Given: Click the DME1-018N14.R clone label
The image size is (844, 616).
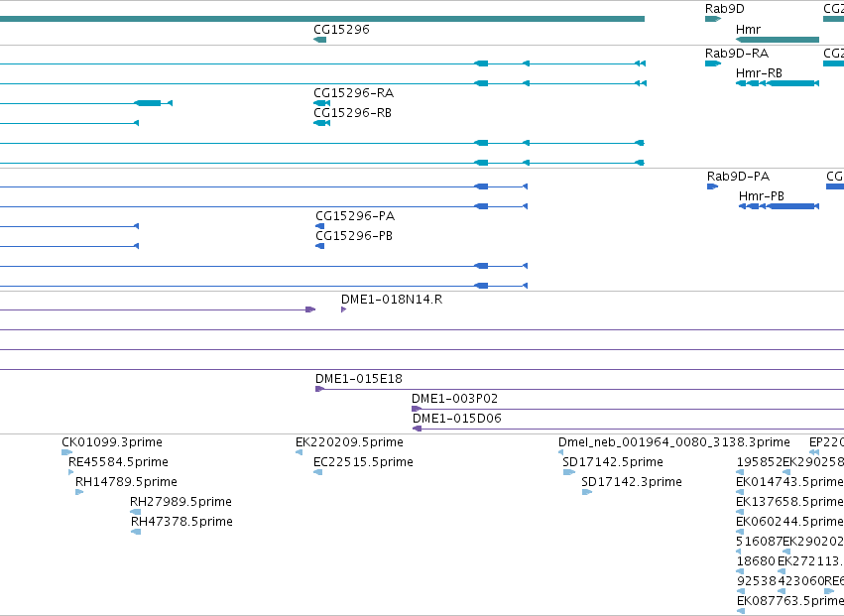Looking at the screenshot, I should [x=392, y=300].
